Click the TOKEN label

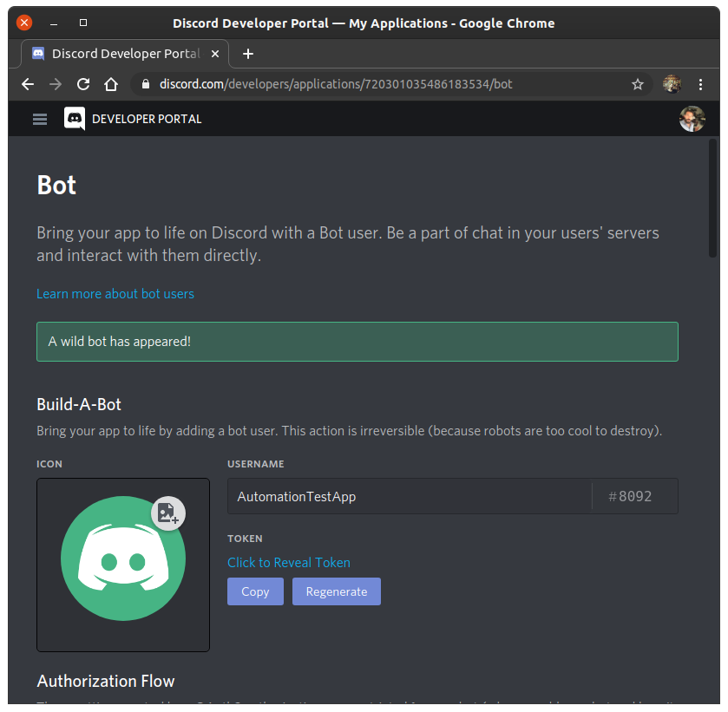point(245,539)
